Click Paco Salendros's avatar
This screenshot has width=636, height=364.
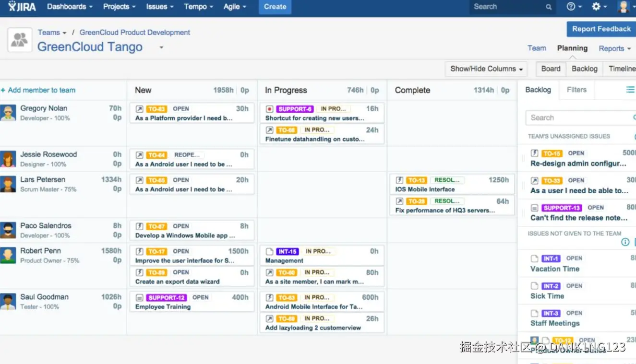[8, 230]
